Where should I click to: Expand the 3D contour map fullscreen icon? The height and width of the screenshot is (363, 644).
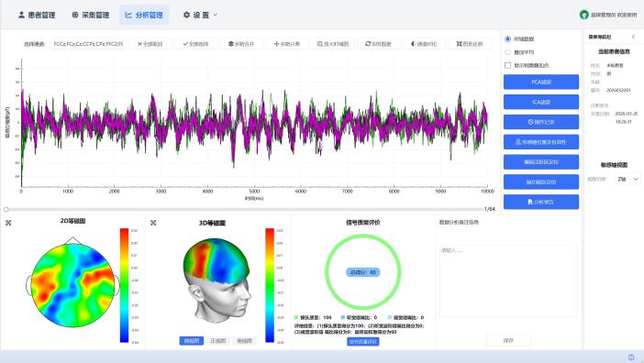click(153, 223)
